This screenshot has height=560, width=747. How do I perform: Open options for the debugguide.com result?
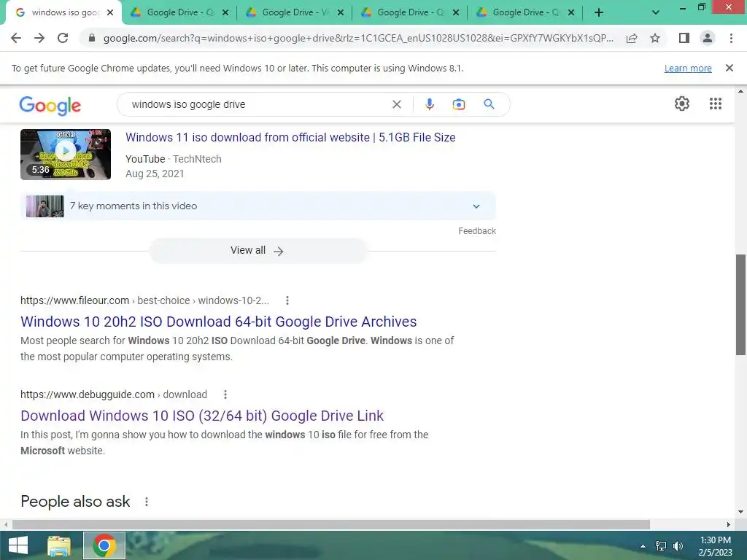225,394
